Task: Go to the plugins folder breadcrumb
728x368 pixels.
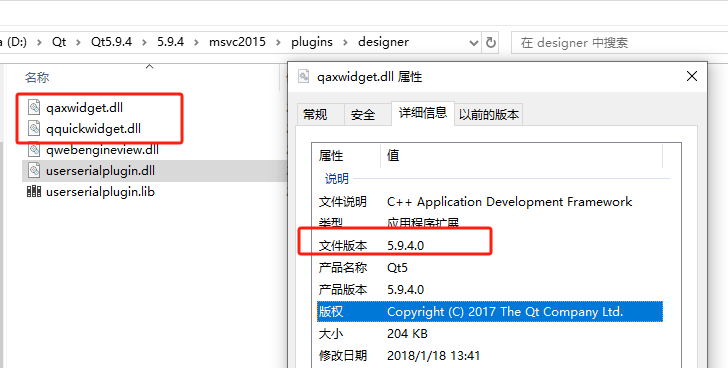Action: click(x=312, y=42)
